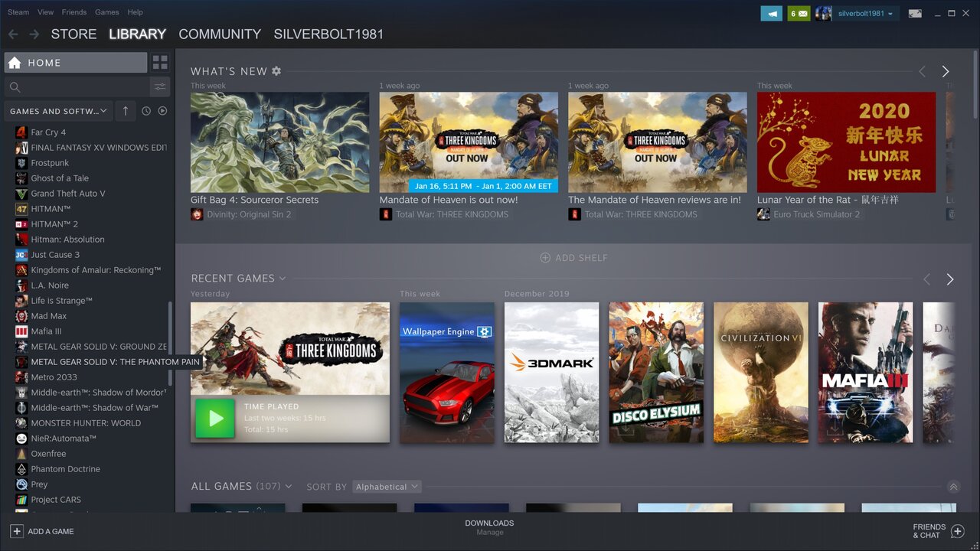Click the HITMAN 47 list icon
The image size is (980, 551).
pyautogui.click(x=21, y=209)
